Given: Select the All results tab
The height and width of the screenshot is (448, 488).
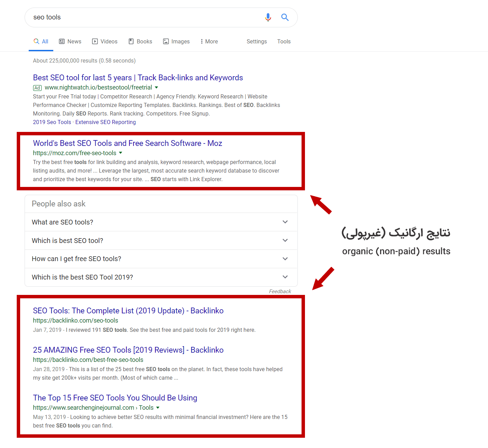Looking at the screenshot, I should (x=41, y=41).
